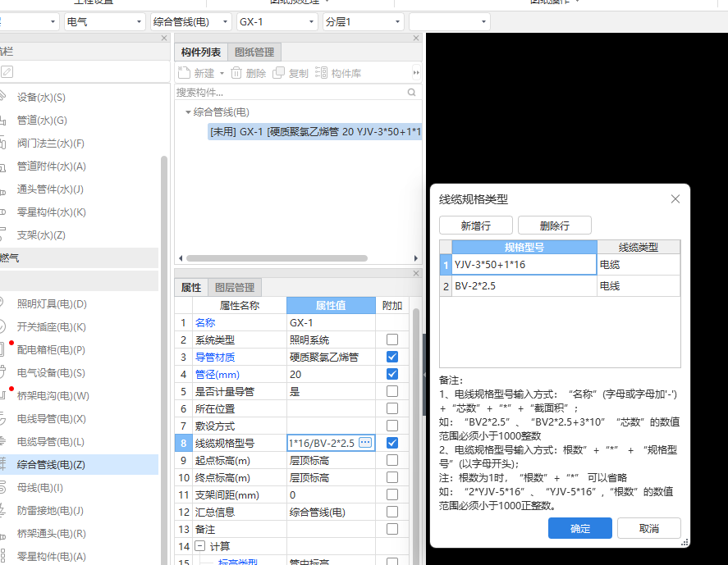Click the horizontal scrollbar in the component list
The width and height of the screenshot is (728, 565).
point(277,258)
